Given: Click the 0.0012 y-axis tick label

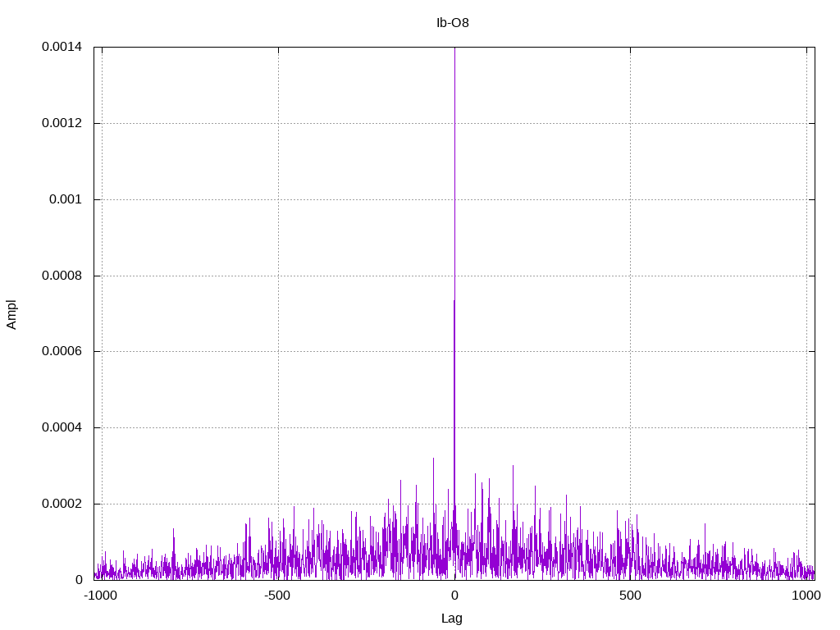Looking at the screenshot, I should (62, 123).
